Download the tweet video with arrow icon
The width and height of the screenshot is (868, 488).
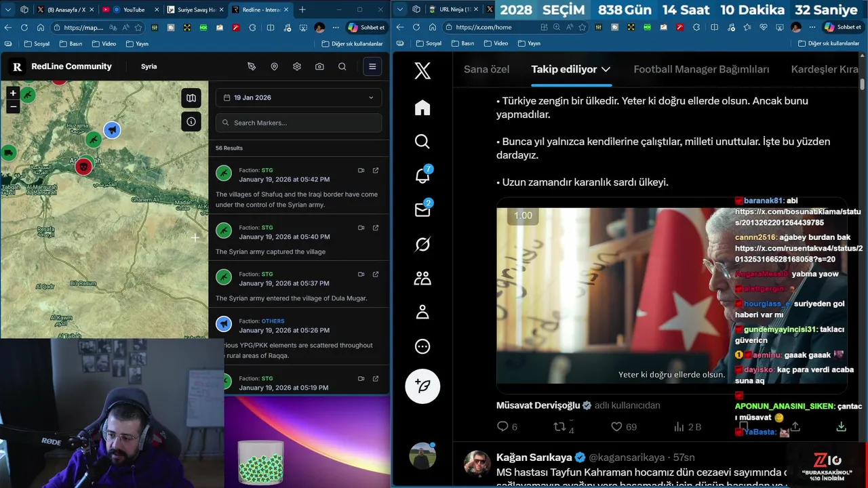point(842,426)
